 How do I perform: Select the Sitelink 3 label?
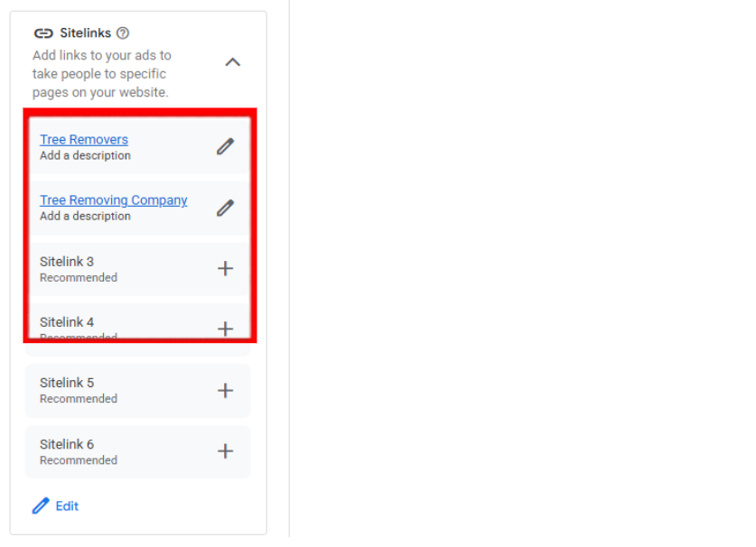coord(67,262)
